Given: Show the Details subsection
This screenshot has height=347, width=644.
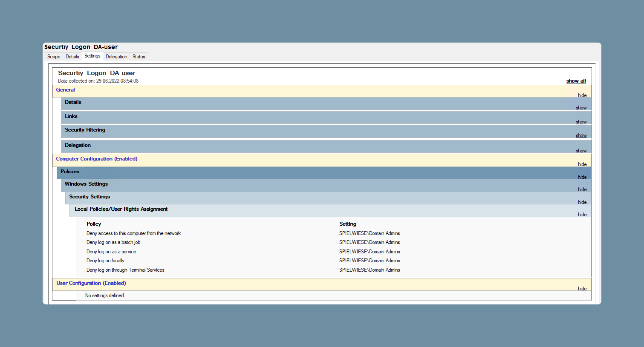Looking at the screenshot, I should (x=581, y=108).
